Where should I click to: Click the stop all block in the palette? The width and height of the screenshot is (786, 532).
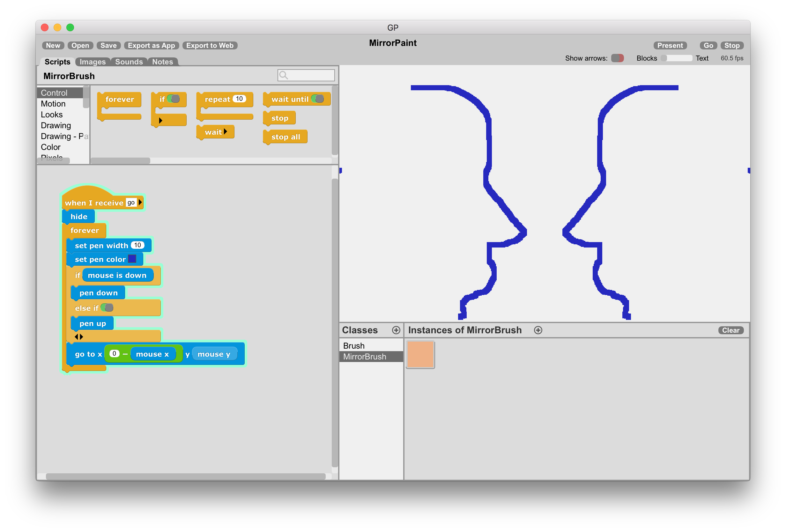click(285, 137)
